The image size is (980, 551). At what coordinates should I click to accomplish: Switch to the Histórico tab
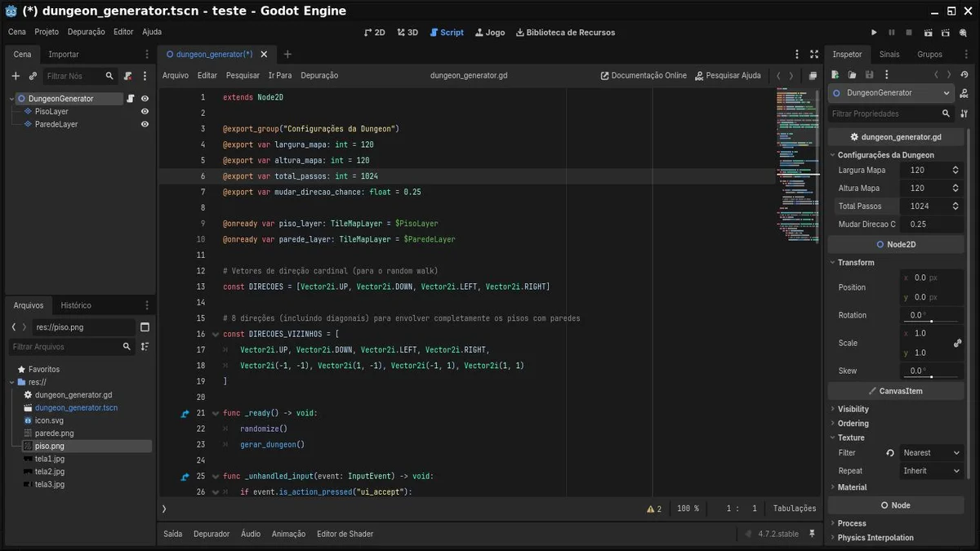pos(76,305)
